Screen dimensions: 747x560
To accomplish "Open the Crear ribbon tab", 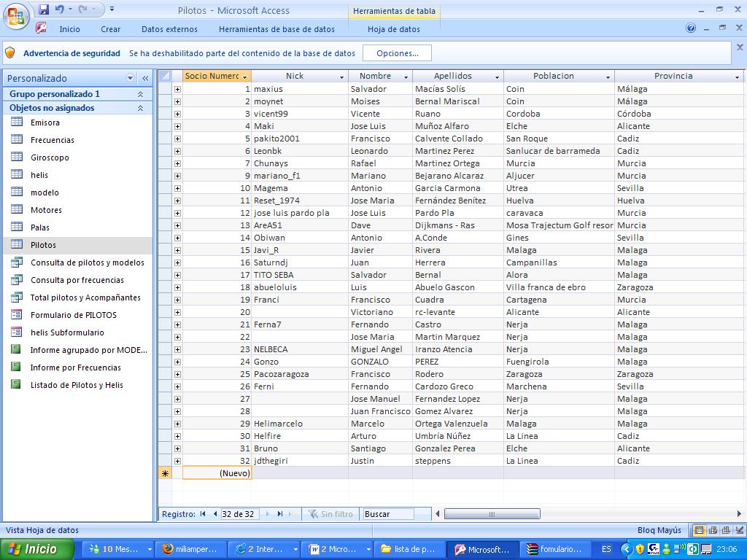I will [x=111, y=29].
